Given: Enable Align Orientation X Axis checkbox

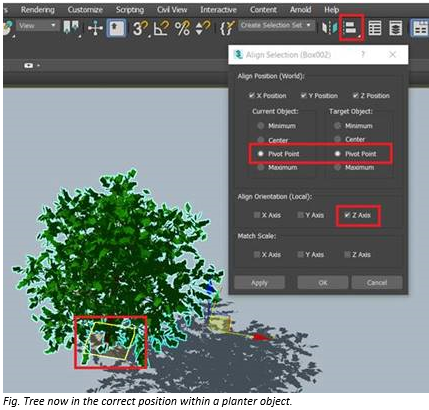Looking at the screenshot, I should (x=257, y=215).
